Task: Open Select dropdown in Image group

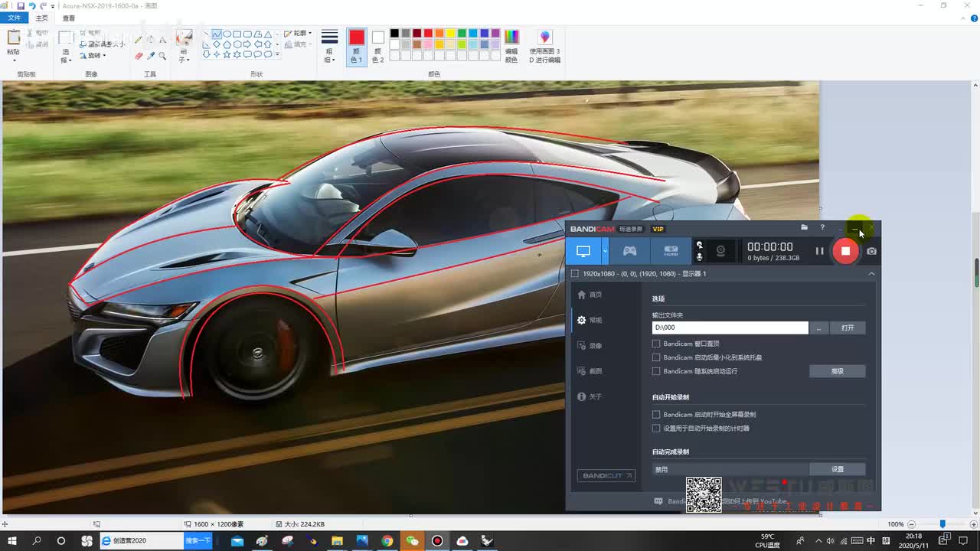Action: coord(66,57)
